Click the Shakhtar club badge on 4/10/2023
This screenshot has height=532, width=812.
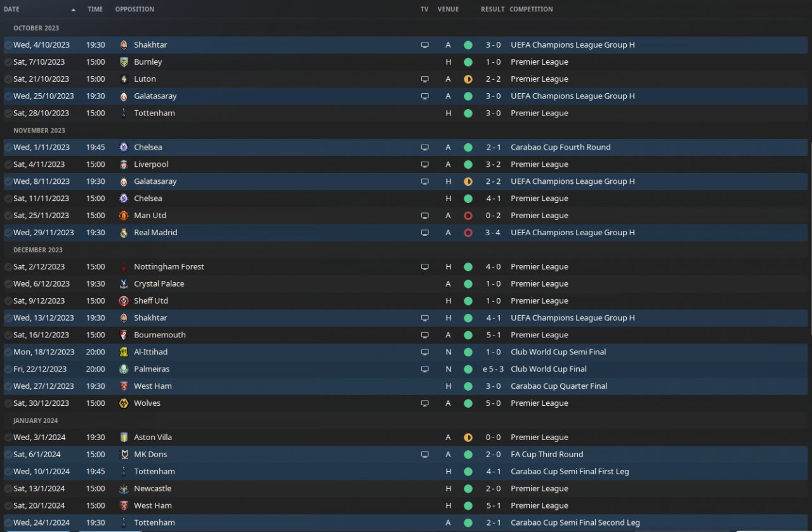pos(124,45)
